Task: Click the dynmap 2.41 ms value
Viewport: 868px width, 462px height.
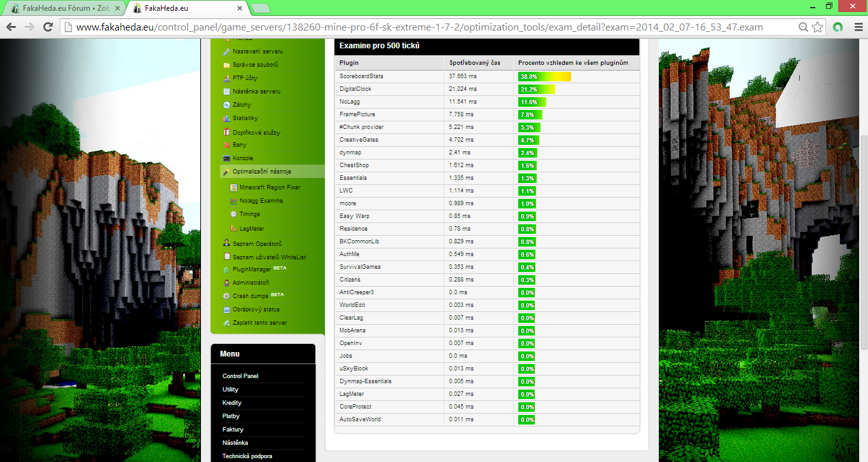Action: (x=460, y=153)
